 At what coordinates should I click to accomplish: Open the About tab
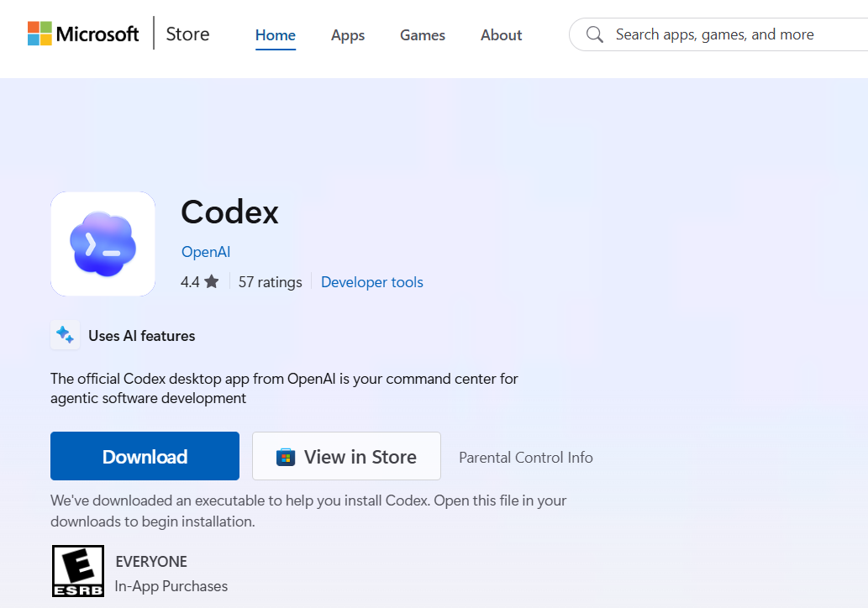point(501,35)
